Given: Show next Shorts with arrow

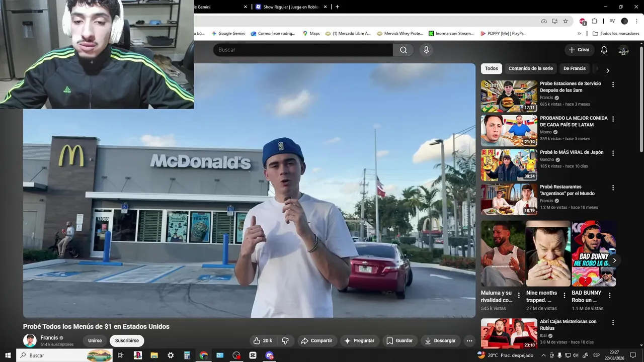Looking at the screenshot, I should pos(614,260).
